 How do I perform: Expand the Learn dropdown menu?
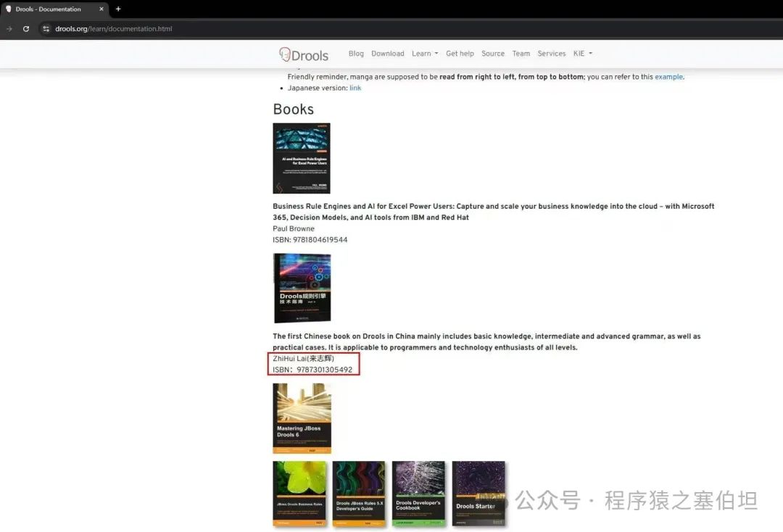(425, 54)
